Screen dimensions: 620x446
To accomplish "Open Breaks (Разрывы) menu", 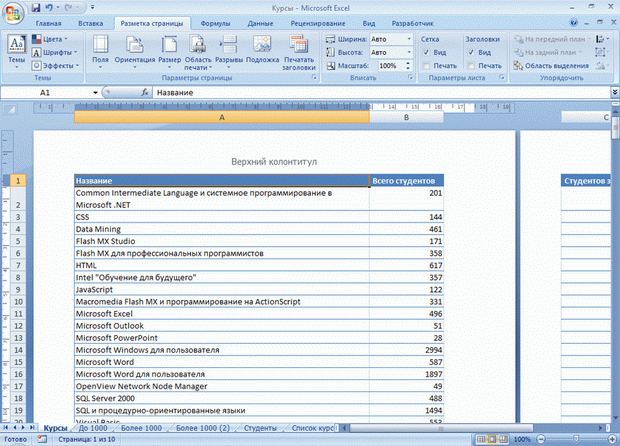I will coord(229,52).
